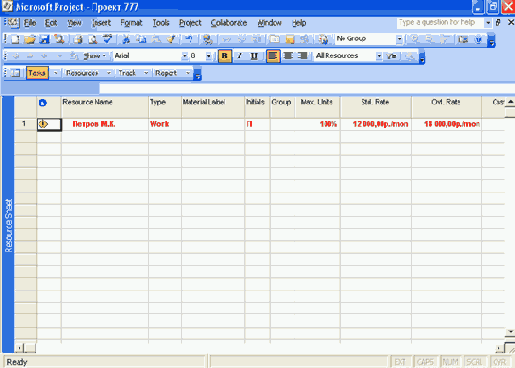Click the Cut scissors icon

[126, 39]
